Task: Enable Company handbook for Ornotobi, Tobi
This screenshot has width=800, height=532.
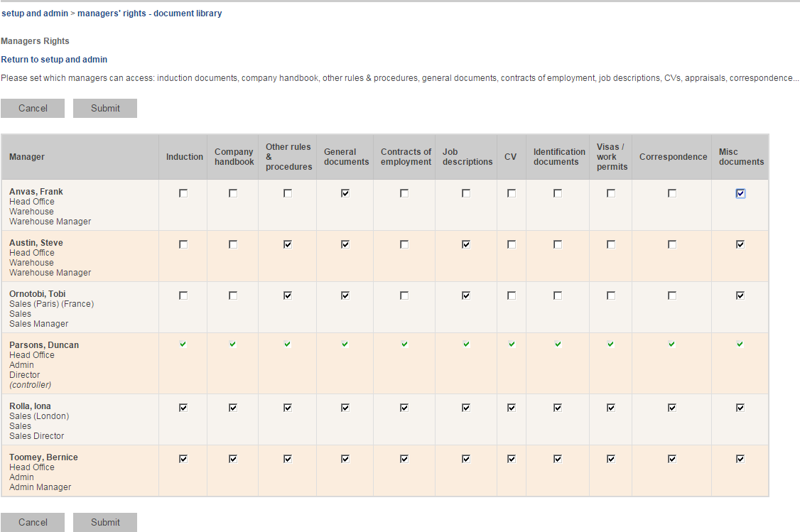Action: coord(233,295)
